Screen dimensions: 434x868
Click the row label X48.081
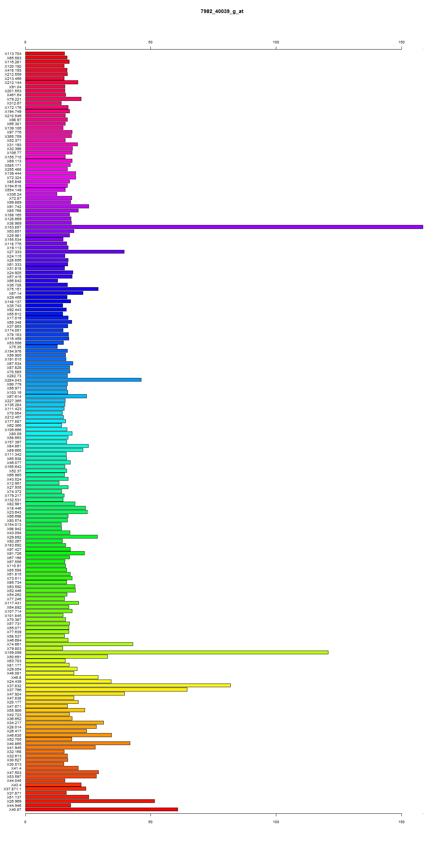pyautogui.click(x=14, y=673)
